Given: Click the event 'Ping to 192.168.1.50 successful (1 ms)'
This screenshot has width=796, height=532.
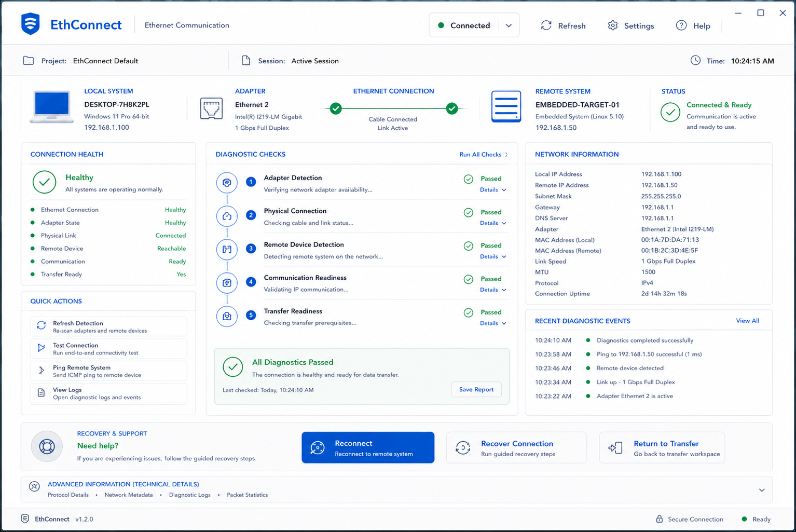Looking at the screenshot, I should 649,354.
